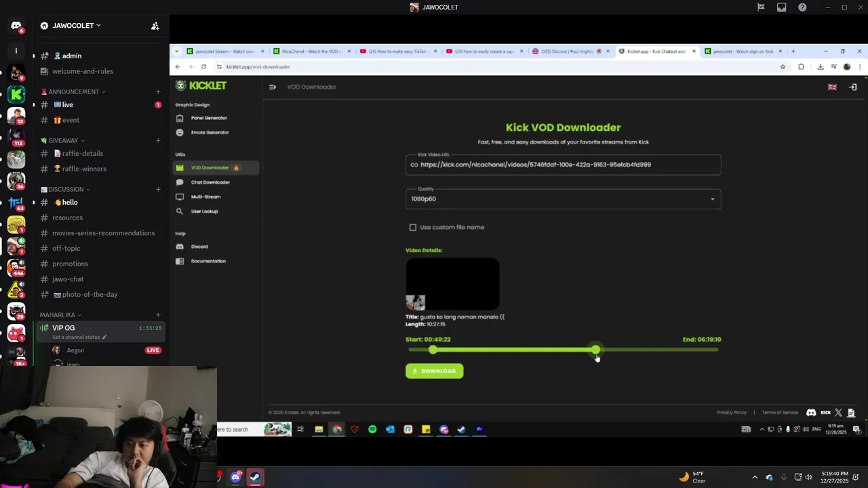Click the start-time slider handle

click(x=433, y=350)
